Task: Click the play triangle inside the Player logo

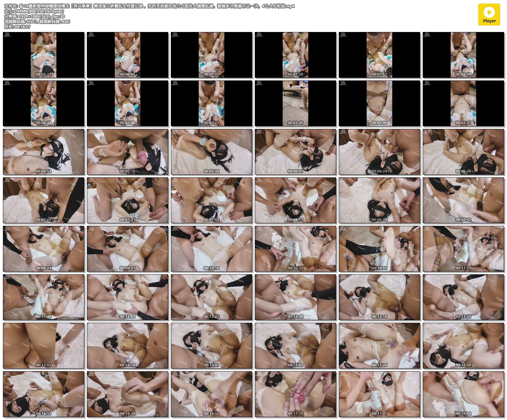Action: pyautogui.click(x=489, y=12)
